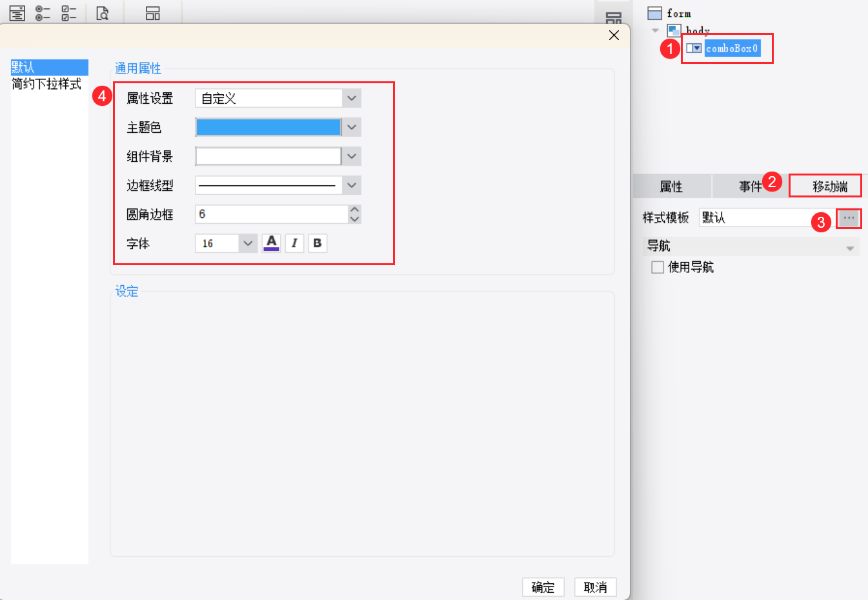Click the body container icon in tree

click(674, 30)
